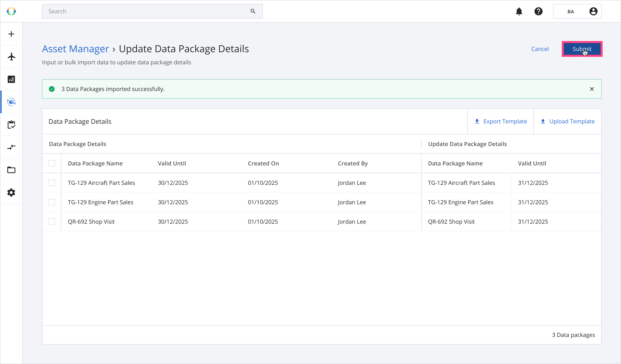Open the airplane icon in sidebar
This screenshot has width=621, height=364.
11,57
